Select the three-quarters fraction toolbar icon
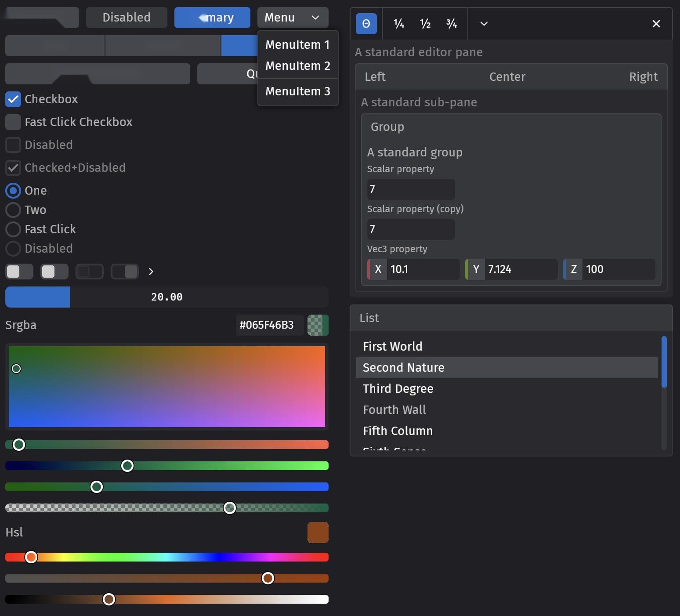This screenshot has width=680, height=616. [x=452, y=24]
